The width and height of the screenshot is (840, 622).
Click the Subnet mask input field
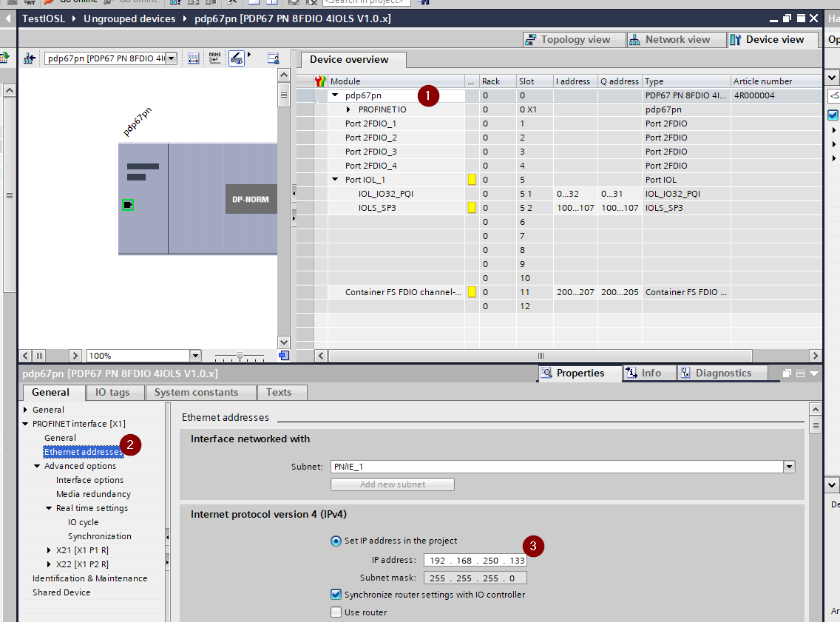475,578
